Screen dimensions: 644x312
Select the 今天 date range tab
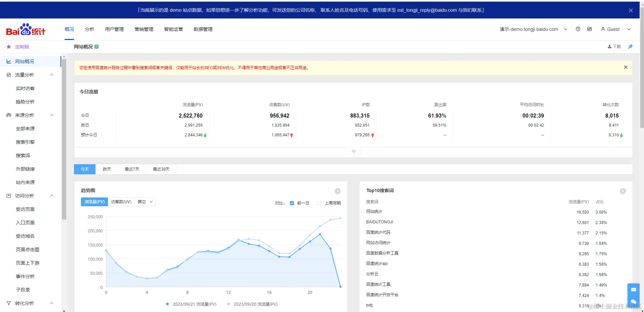85,169
